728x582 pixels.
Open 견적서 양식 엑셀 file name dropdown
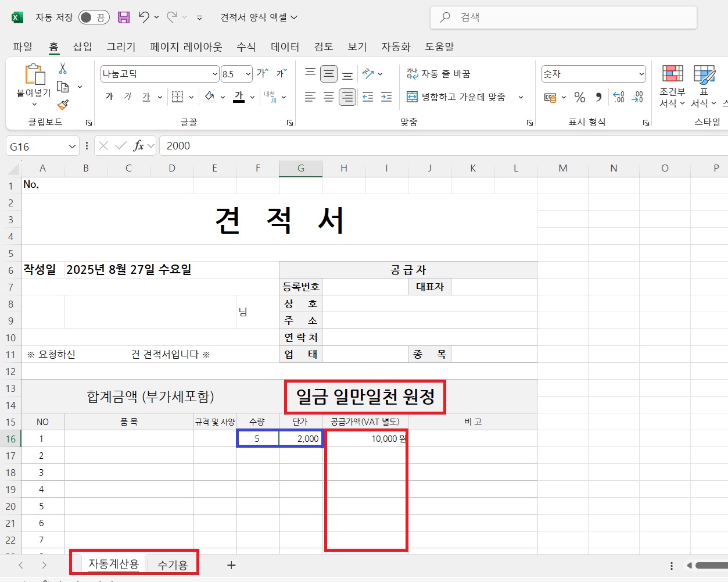click(x=259, y=17)
